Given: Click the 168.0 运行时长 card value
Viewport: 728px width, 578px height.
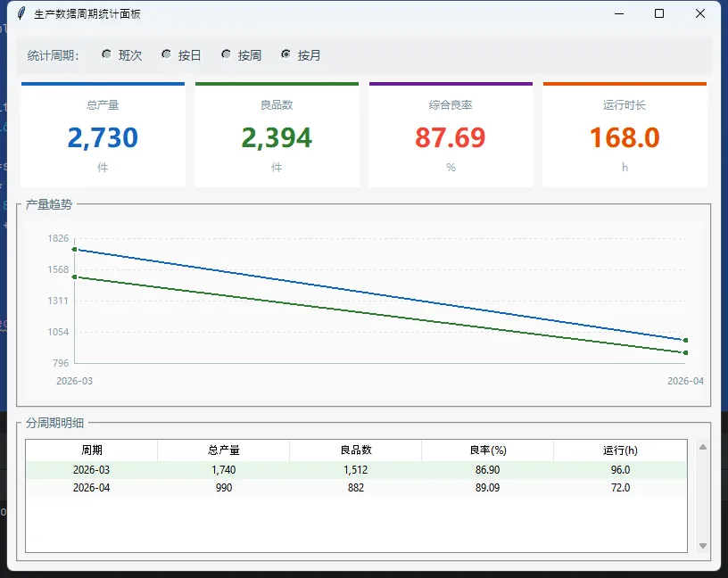Looking at the screenshot, I should pyautogui.click(x=625, y=138).
